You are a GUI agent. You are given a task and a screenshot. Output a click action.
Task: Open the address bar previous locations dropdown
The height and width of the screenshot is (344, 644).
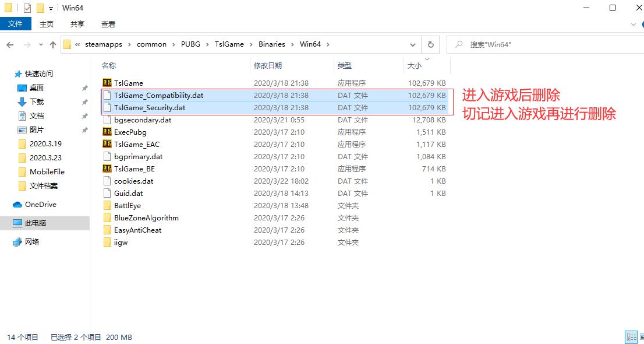[x=413, y=44]
